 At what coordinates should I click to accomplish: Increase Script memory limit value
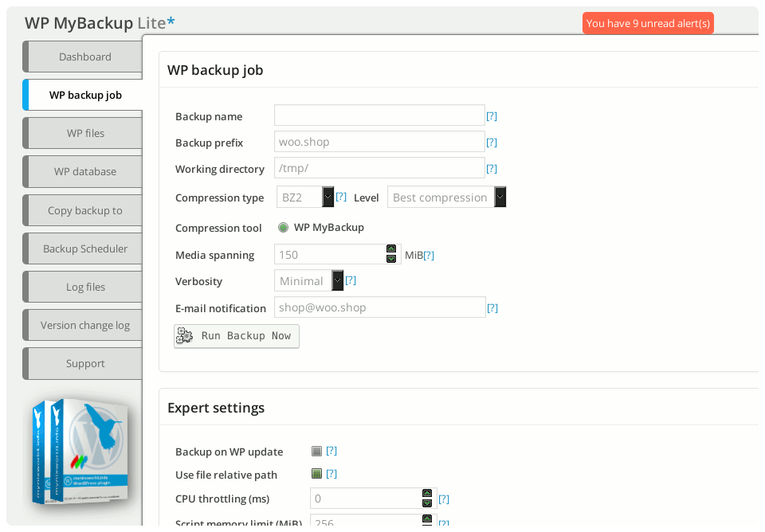[427, 518]
